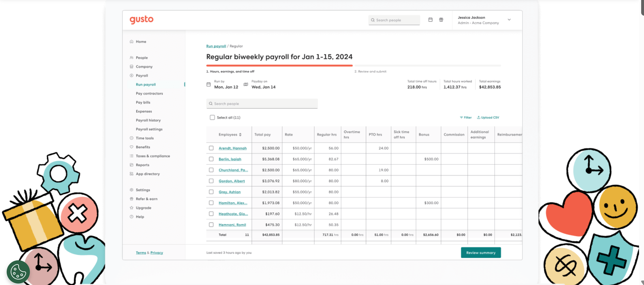
Task: Open the Terms link
Action: tap(141, 253)
